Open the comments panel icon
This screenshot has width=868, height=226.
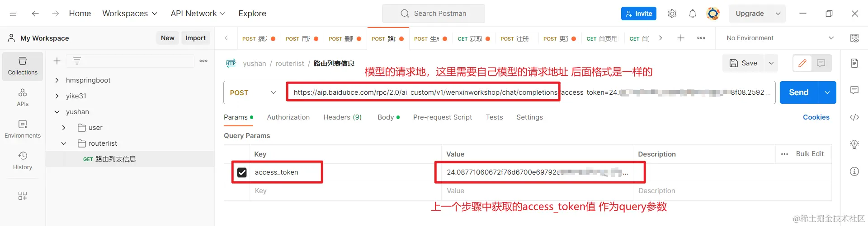(x=854, y=90)
